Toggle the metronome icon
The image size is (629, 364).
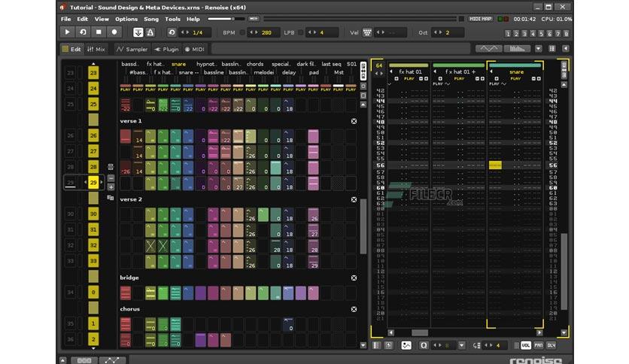(x=150, y=32)
